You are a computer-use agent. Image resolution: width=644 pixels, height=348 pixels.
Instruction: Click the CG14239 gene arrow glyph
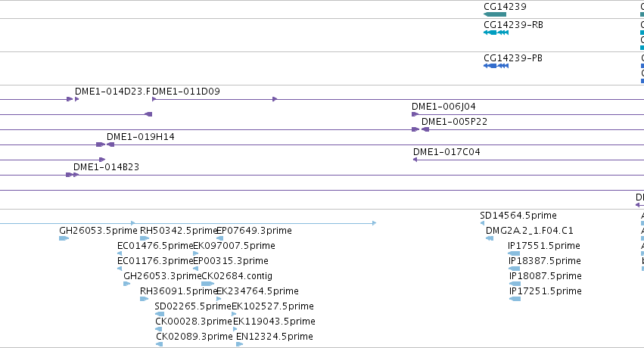click(x=495, y=14)
